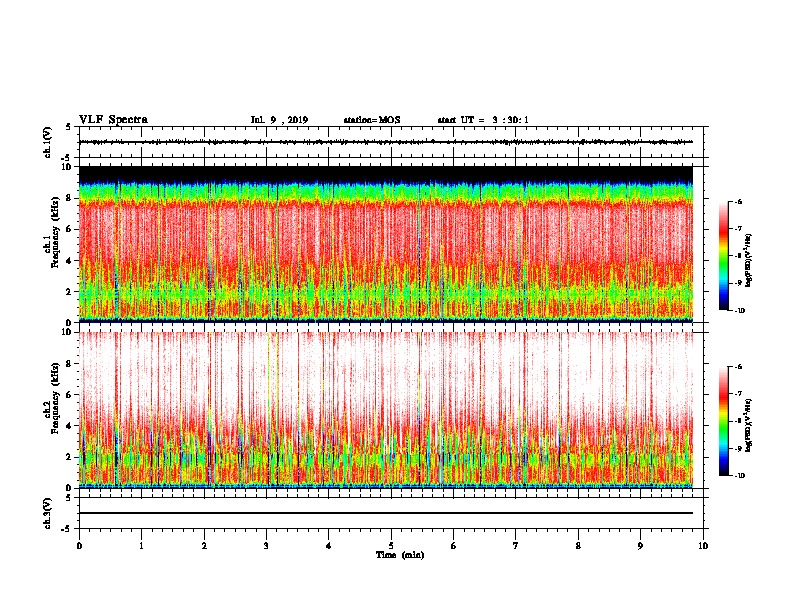Screen dimensions: 792x612
Task: Click the "10" frequency tick on ch.2 spectrogram
Action: pyautogui.click(x=67, y=332)
